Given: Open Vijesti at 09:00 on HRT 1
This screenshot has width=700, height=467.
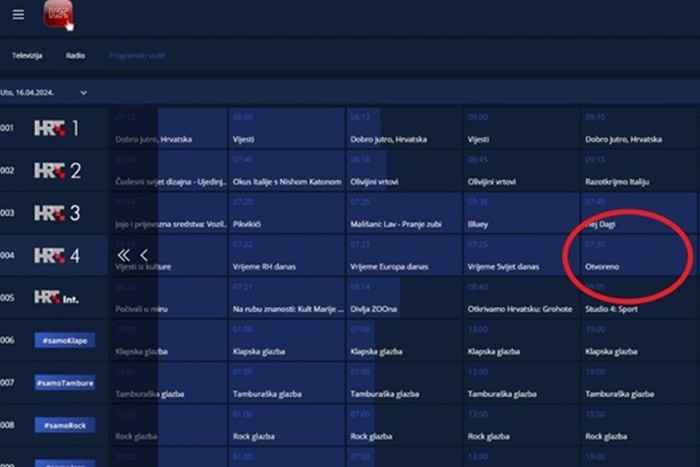Looking at the screenshot, I should tap(522, 128).
